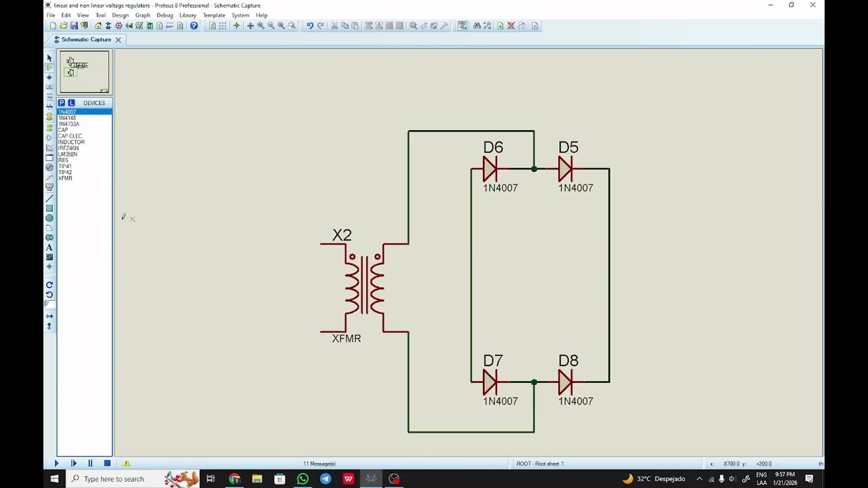Click the Help question mark icon
This screenshot has height=488, width=868.
click(194, 26)
